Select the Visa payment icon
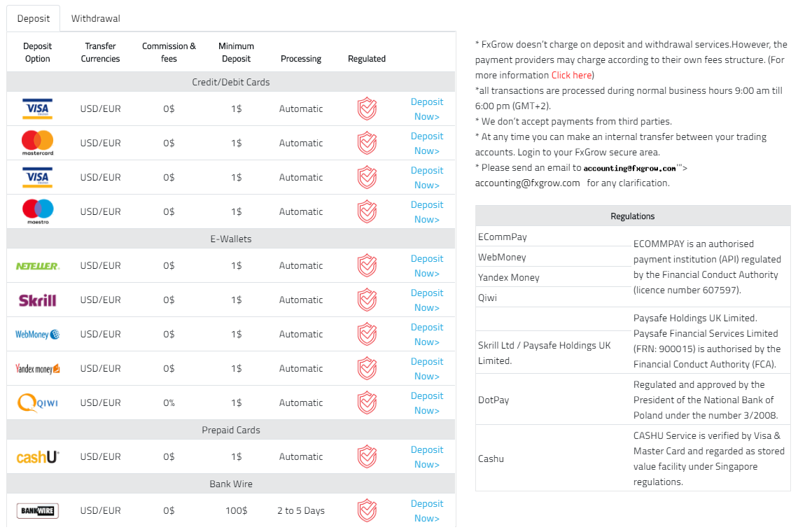Screen dimensions: 812x532 click(37, 108)
